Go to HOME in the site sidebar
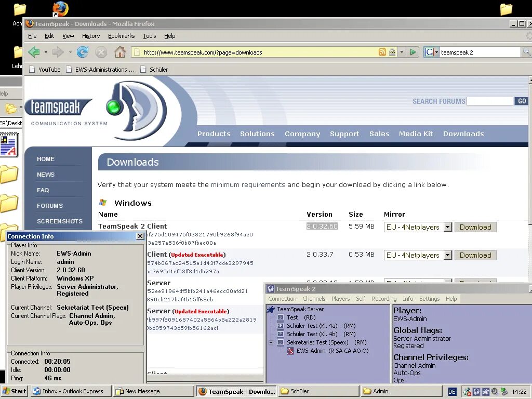 pyautogui.click(x=46, y=159)
